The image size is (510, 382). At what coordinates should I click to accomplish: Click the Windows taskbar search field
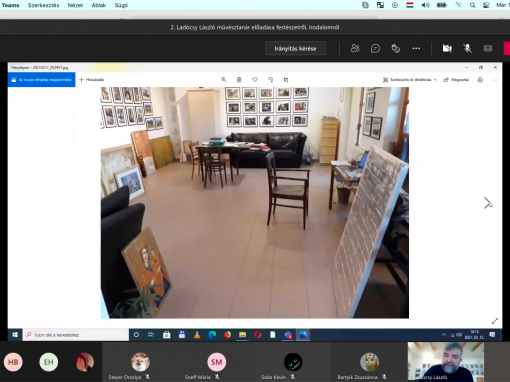tap(76, 335)
